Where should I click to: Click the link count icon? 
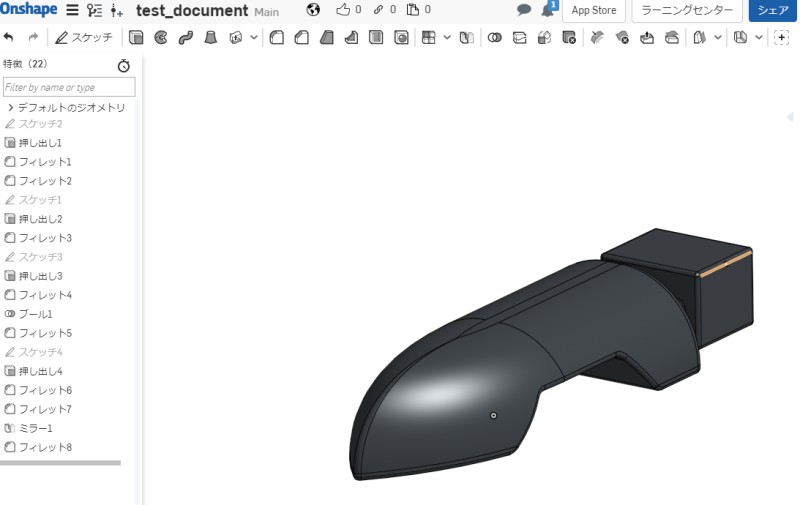(x=379, y=9)
